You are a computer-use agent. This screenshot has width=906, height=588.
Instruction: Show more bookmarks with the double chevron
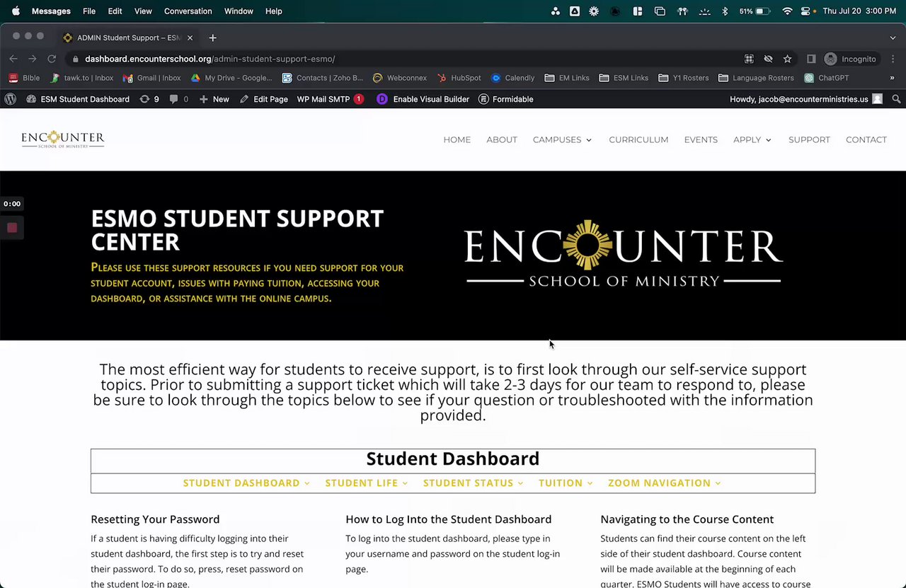point(892,78)
